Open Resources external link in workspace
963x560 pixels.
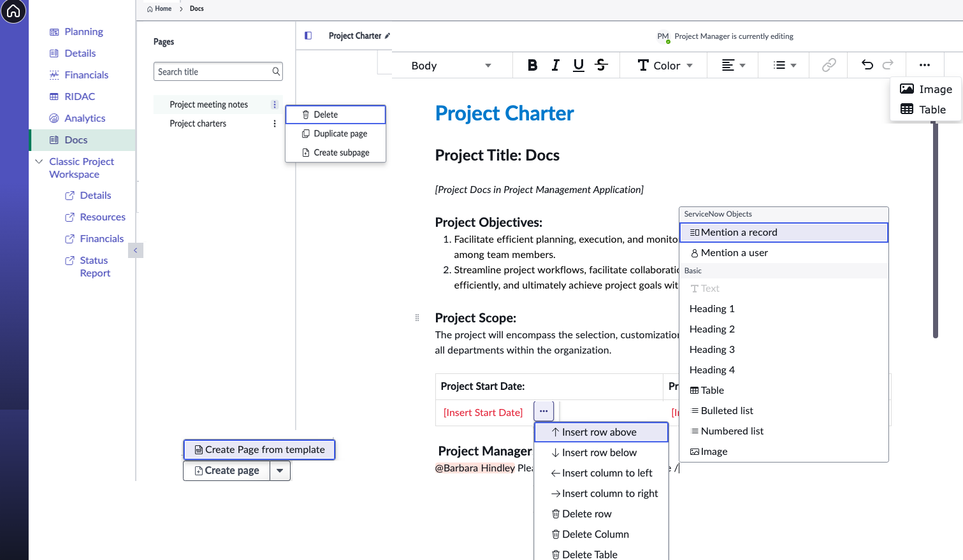point(95,217)
